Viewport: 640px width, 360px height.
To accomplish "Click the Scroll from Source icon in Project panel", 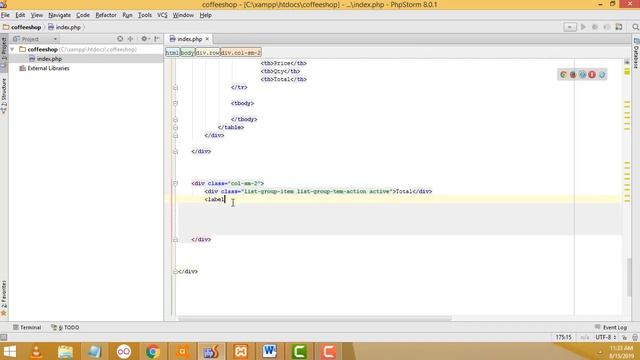I will coord(120,39).
